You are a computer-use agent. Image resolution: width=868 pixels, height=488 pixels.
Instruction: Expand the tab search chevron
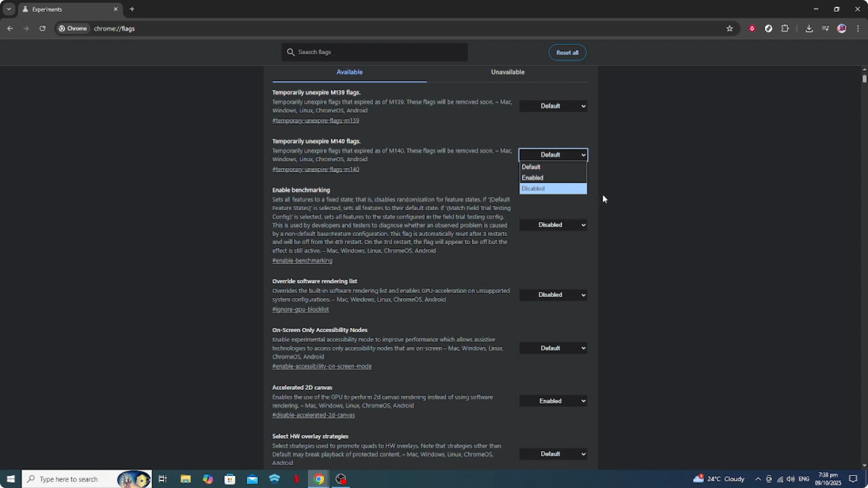[x=9, y=9]
